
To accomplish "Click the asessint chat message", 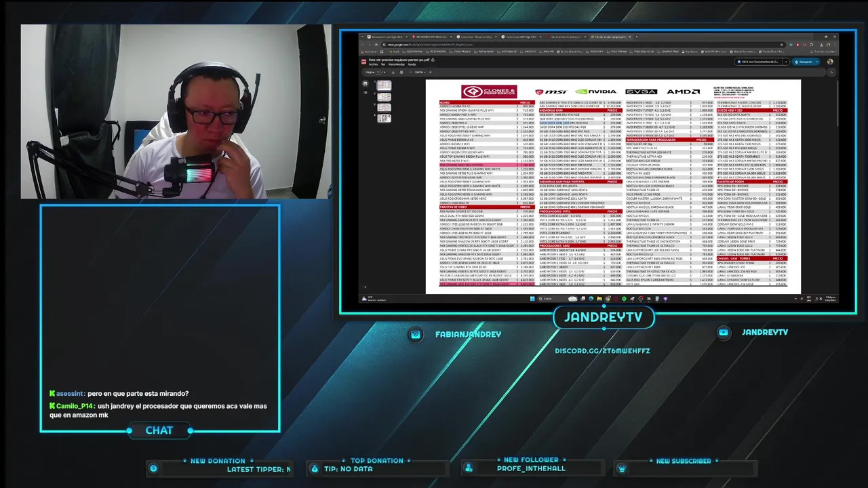I will point(119,394).
